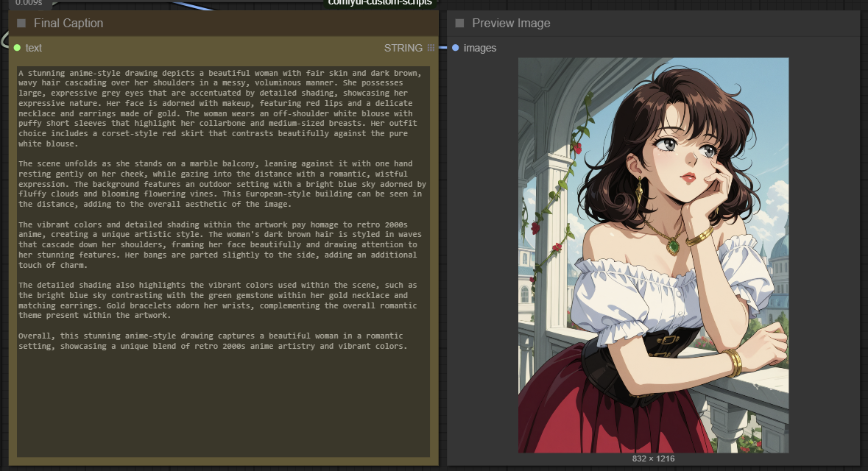Click the comfyui-custom-scripts badge
Screen dimensions: 868x471
[x=380, y=3]
